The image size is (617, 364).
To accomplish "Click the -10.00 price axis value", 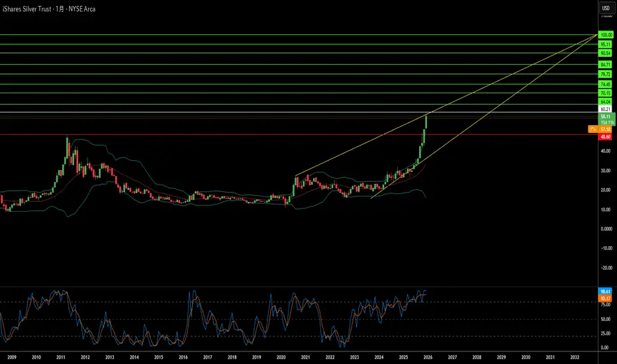I will click(x=606, y=248).
